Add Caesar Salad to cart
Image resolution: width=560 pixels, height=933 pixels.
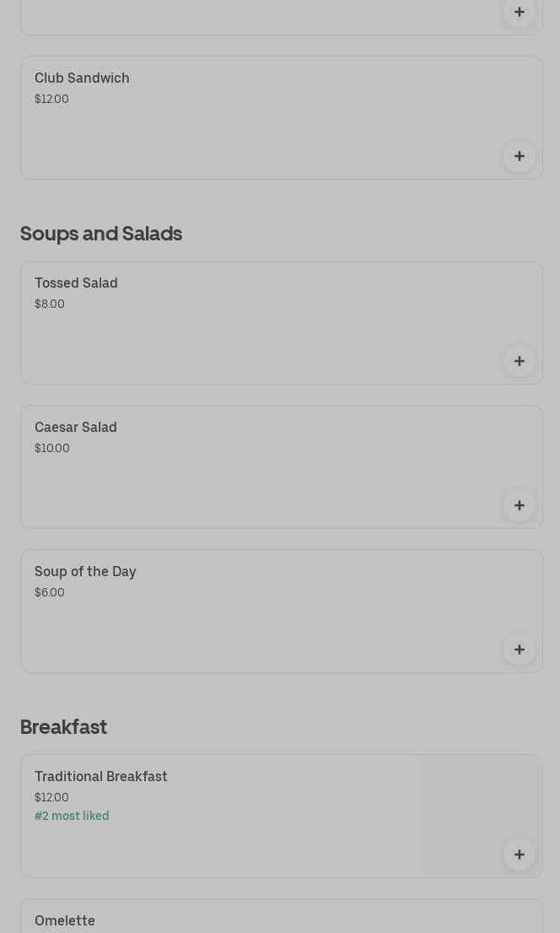[519, 505]
